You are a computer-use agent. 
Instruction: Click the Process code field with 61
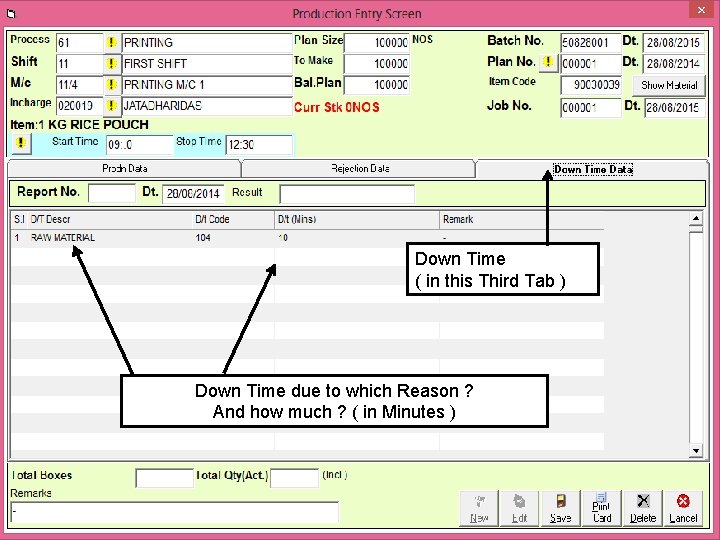click(x=79, y=43)
